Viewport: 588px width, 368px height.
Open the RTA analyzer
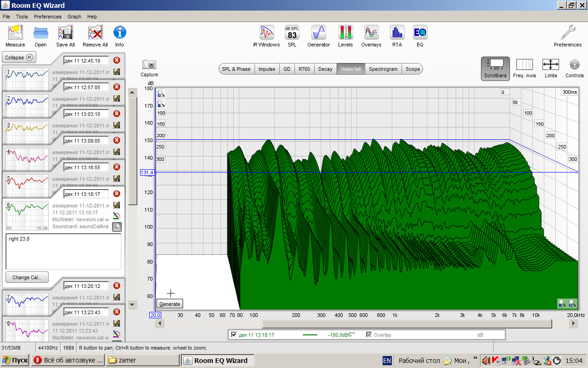click(397, 33)
